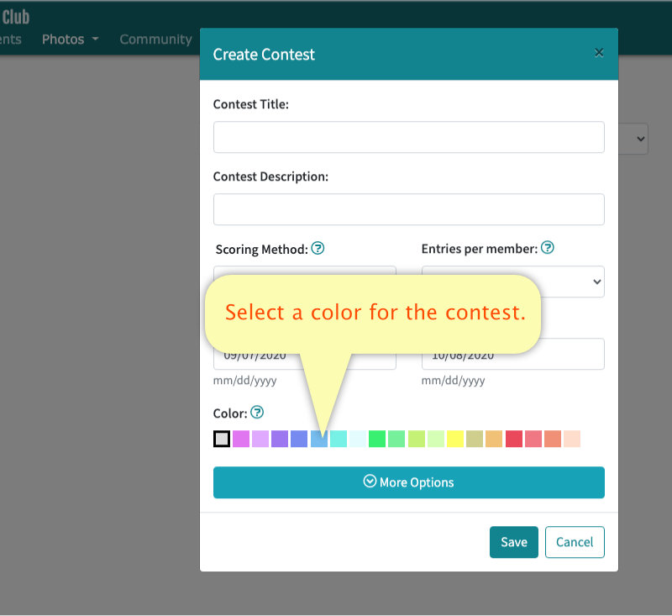Select the gray selected color swatch
Viewport: 672px width, 616px height.
tap(222, 439)
